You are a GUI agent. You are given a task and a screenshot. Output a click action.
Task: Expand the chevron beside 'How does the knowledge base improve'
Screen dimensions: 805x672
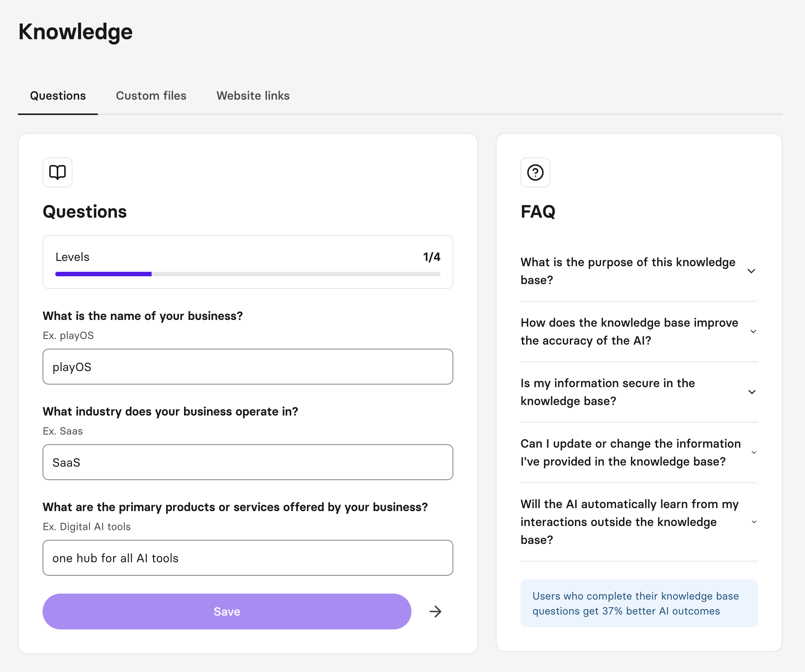click(753, 332)
